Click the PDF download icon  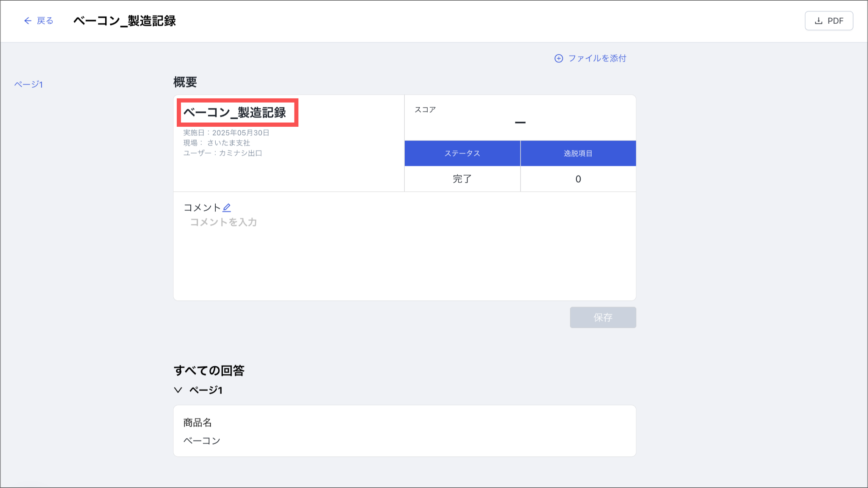tap(819, 21)
